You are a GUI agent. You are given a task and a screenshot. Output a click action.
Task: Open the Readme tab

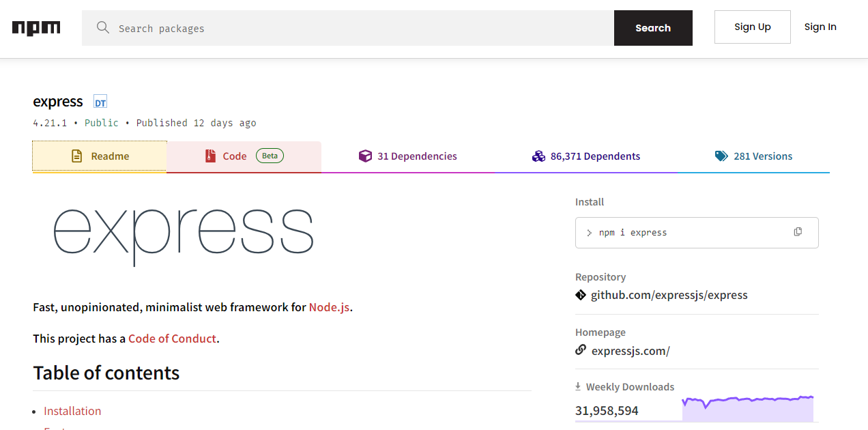(x=100, y=156)
